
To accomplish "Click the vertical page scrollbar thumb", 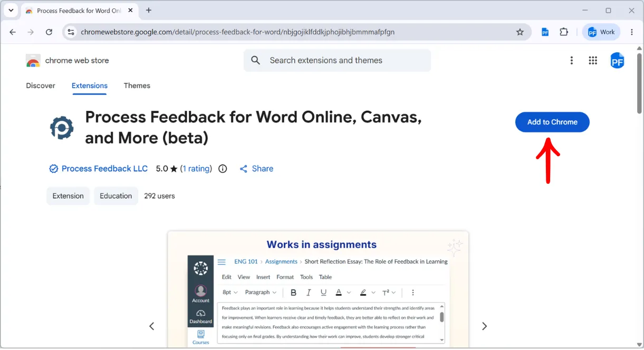I will (640, 83).
